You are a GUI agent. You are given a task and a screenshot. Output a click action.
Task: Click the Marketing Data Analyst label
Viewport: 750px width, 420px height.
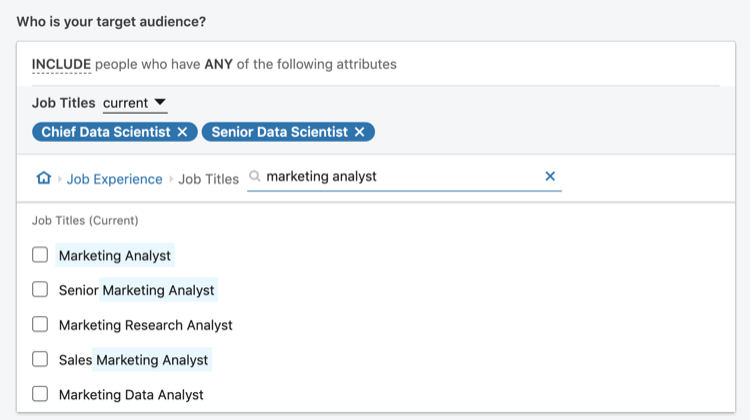coord(131,395)
